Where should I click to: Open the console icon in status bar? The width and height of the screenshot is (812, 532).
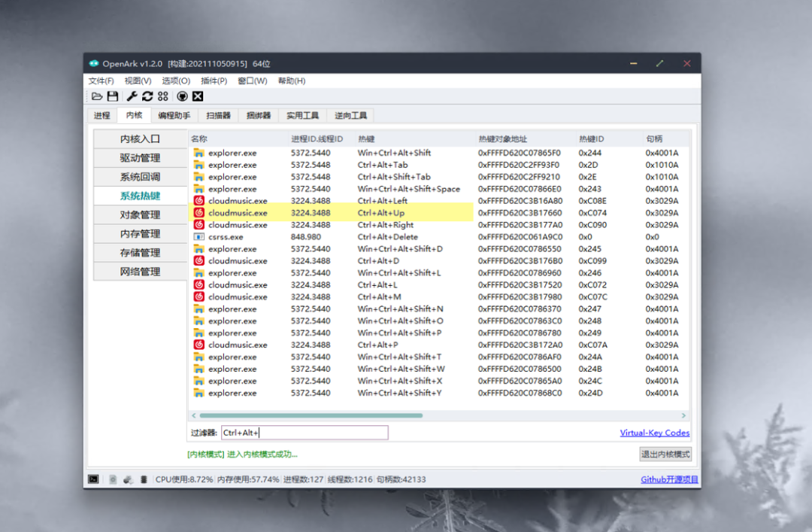93,479
